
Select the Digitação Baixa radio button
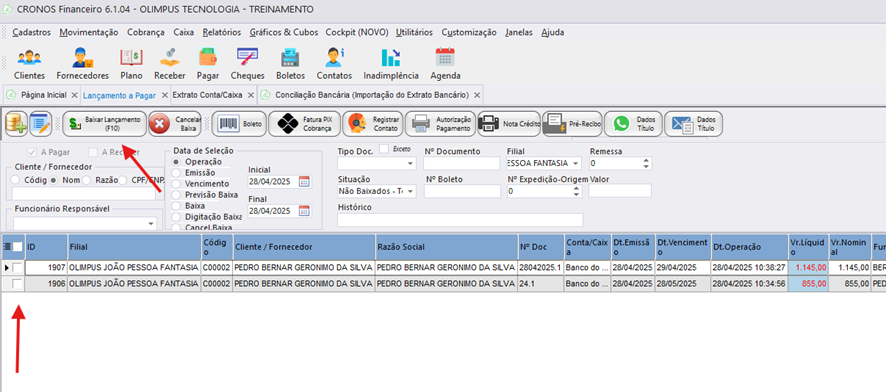click(x=176, y=216)
